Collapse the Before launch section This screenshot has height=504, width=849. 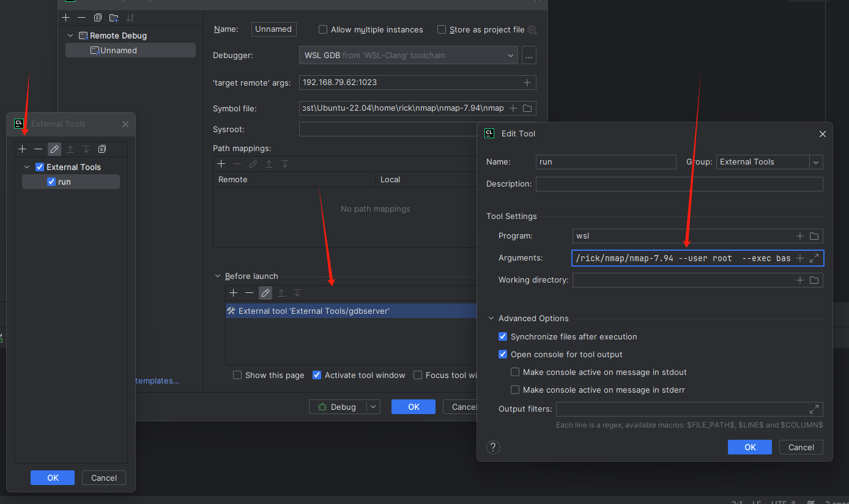click(218, 276)
